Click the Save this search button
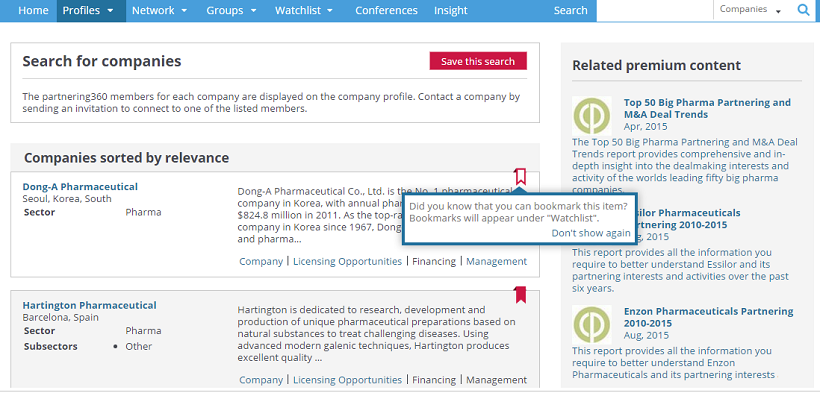The image size is (820, 393). coord(478,61)
